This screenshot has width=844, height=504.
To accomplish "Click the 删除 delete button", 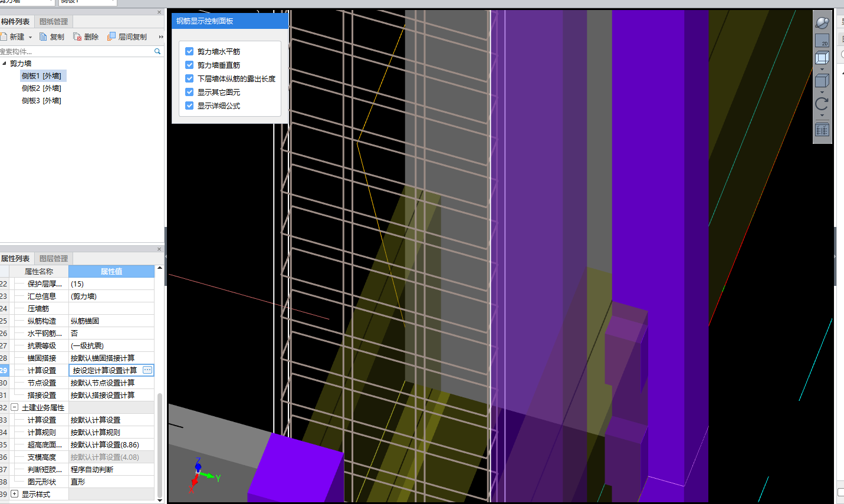I will pos(86,37).
